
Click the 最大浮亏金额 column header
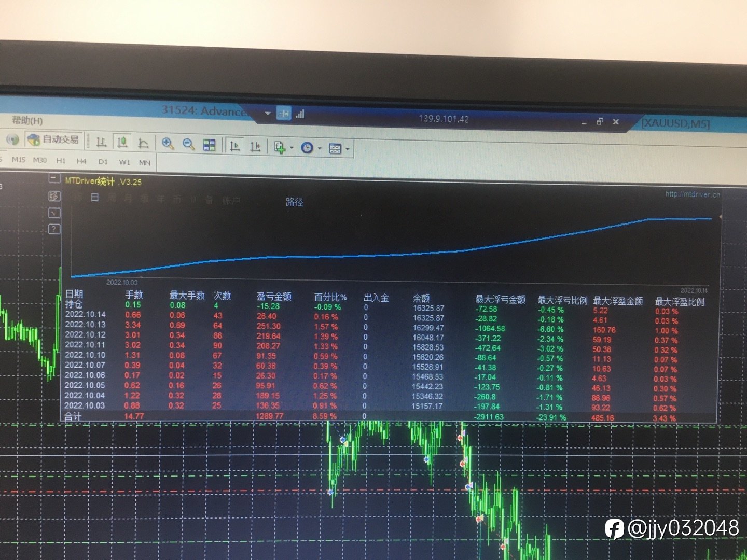(x=501, y=299)
